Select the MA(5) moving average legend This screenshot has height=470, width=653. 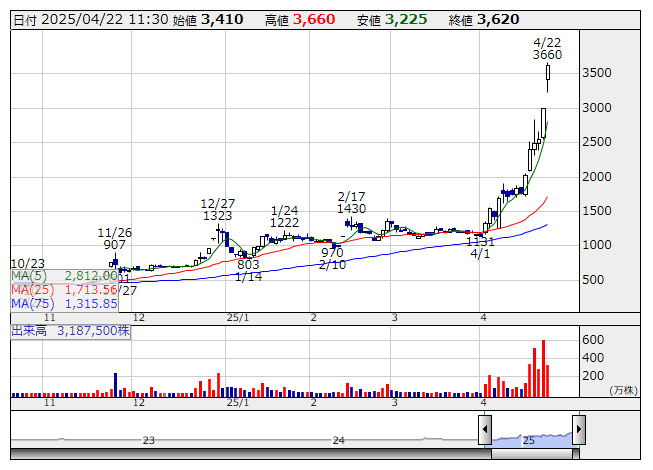pyautogui.click(x=64, y=275)
